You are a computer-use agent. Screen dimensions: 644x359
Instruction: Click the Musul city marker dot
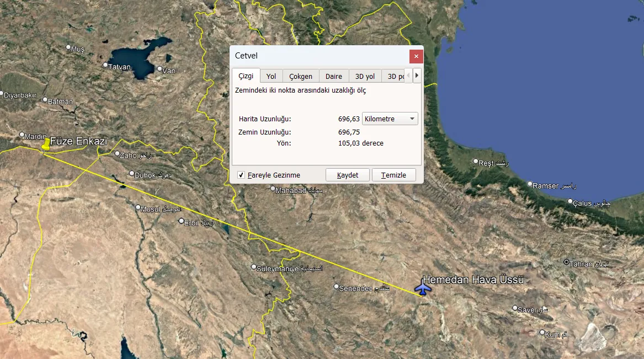point(138,207)
